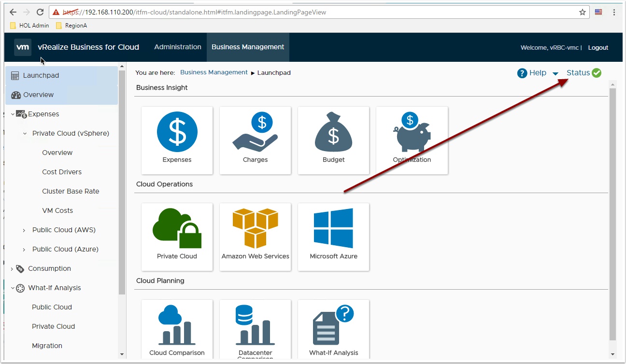The width and height of the screenshot is (626, 364).
Task: Expand the Public Cloud (Azure) node
Action: pyautogui.click(x=24, y=250)
